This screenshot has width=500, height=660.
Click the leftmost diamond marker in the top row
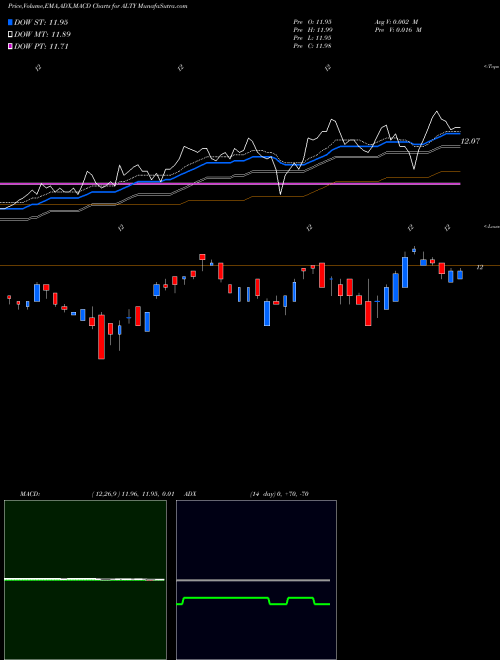38,67
